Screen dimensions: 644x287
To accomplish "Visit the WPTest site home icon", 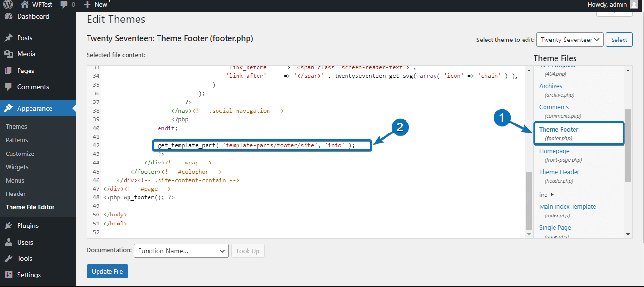I will (x=24, y=4).
